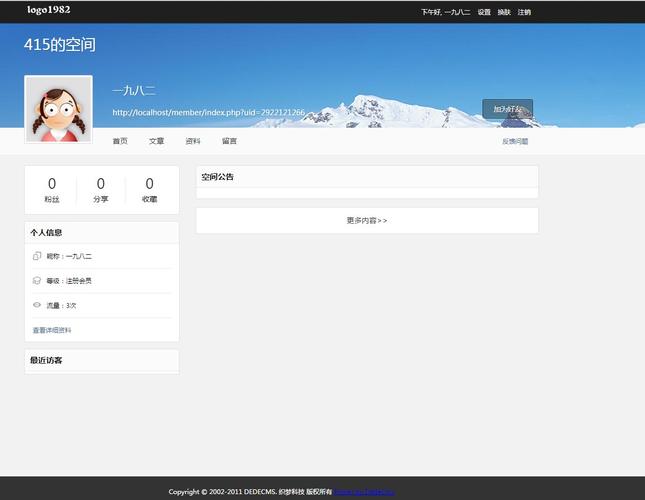The width and height of the screenshot is (645, 500).
Task: Click 注销 to log out
Action: coord(524,12)
